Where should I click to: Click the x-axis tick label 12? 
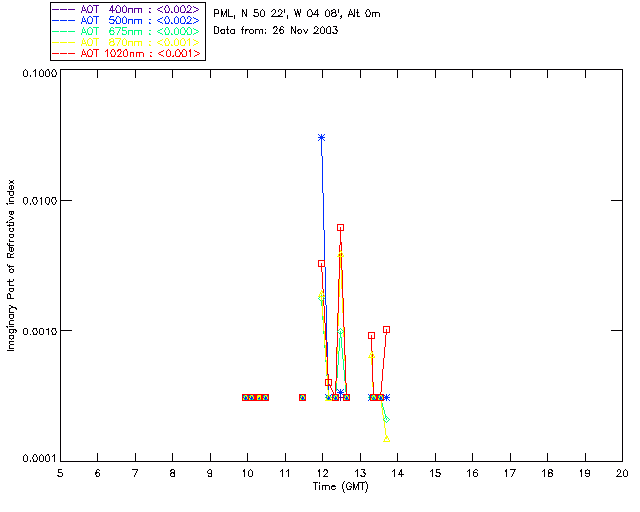pos(322,473)
